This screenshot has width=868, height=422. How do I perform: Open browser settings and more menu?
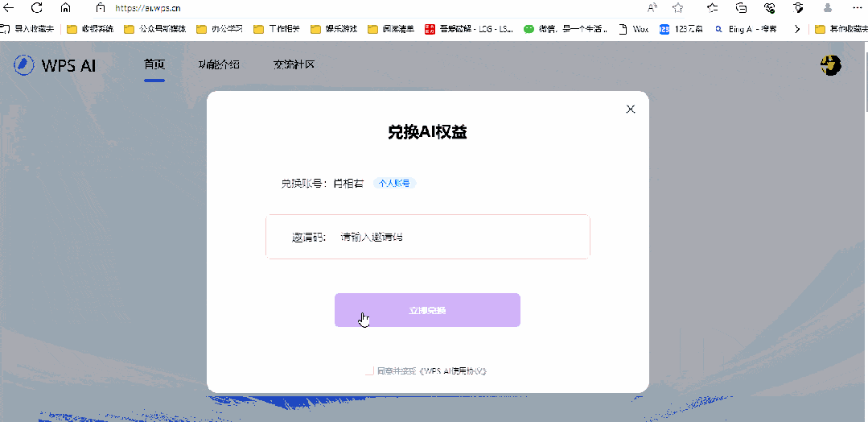pyautogui.click(x=858, y=8)
